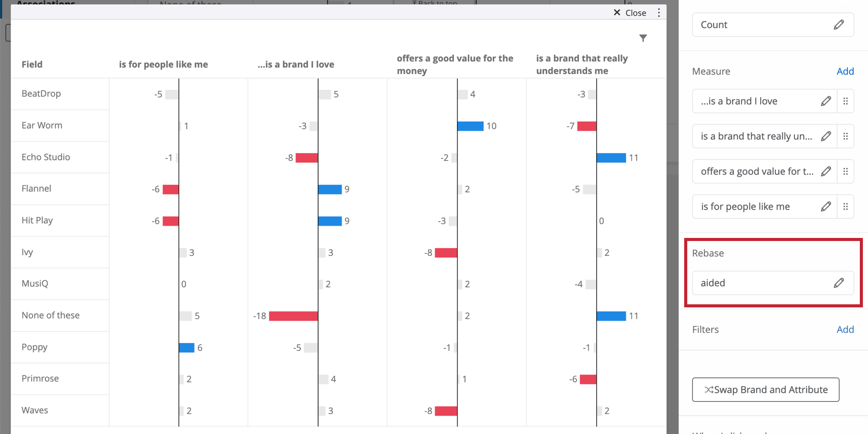Grab the drag handle beside "...is a brand I love"
The width and height of the screenshot is (868, 434).
coord(847,101)
